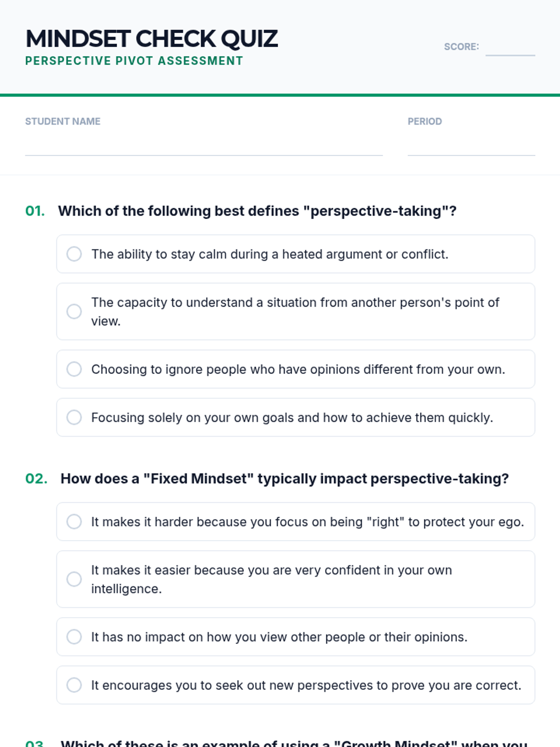Choose "easier because you are very confident" radio
This screenshot has height=747, width=560.
pyautogui.click(x=74, y=579)
